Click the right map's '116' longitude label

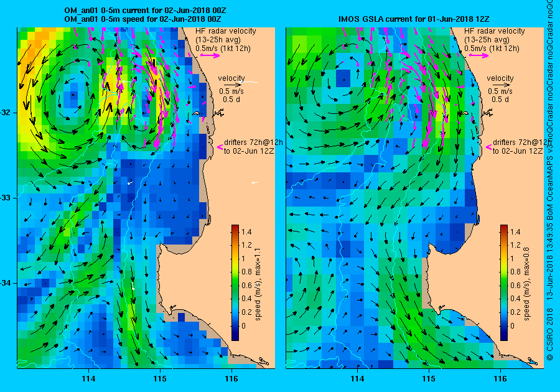click(500, 379)
